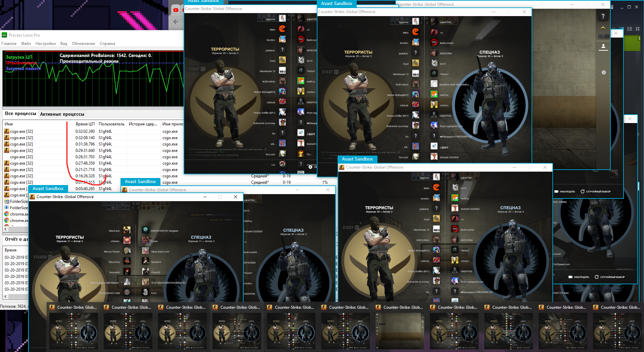Sort by the Имя column header
Viewport: 644px width, 352px height.
pos(35,124)
